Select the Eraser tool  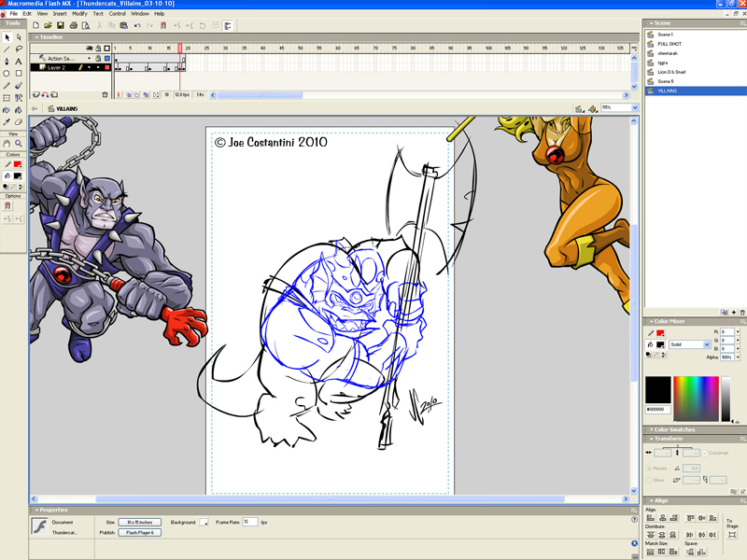pos(19,122)
